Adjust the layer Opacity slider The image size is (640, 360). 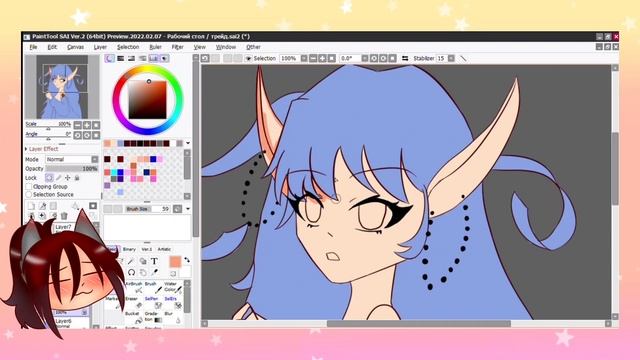pos(72,169)
